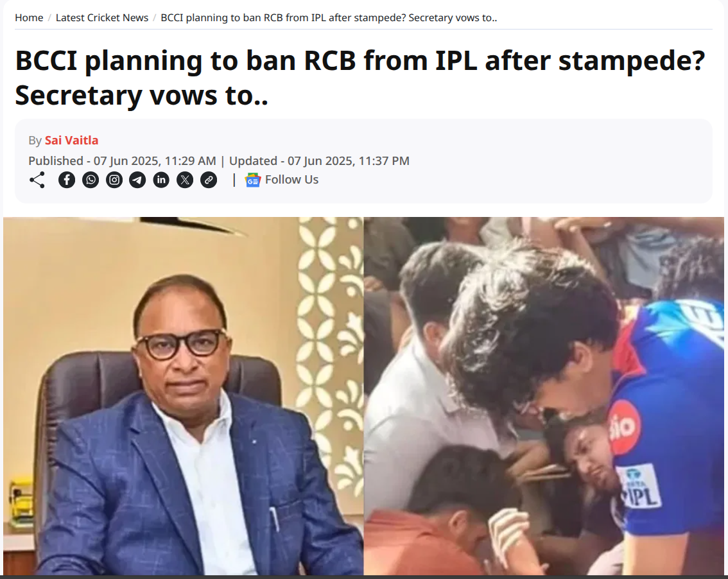Open the man in blue blazer photo
This screenshot has height=579, width=728.
coord(184,396)
